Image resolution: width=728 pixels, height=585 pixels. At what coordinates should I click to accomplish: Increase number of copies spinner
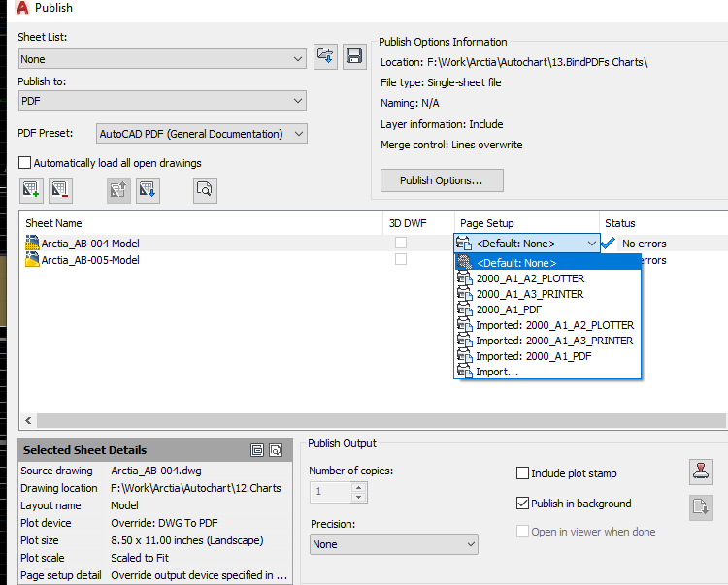tap(358, 488)
